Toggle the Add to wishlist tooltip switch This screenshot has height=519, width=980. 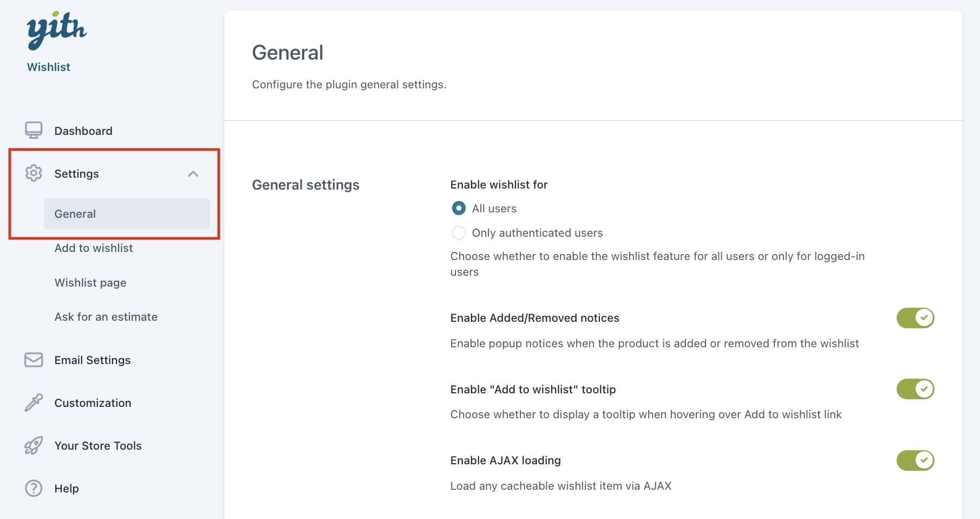[x=916, y=389]
